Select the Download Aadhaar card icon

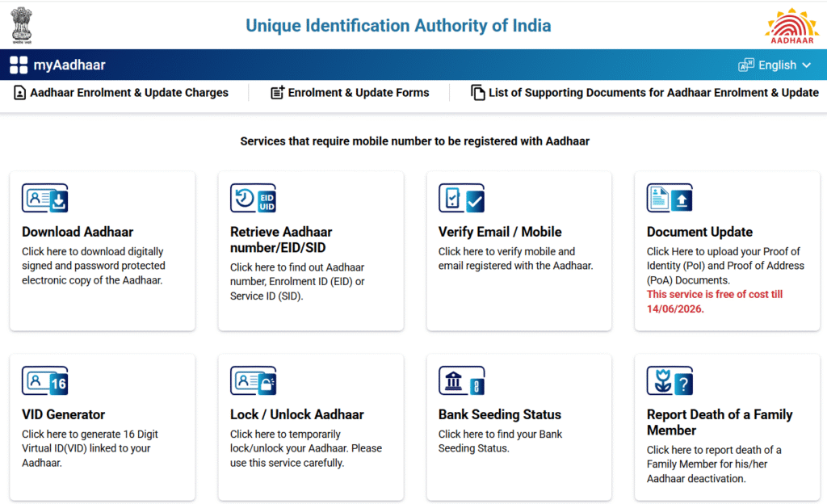pos(44,198)
